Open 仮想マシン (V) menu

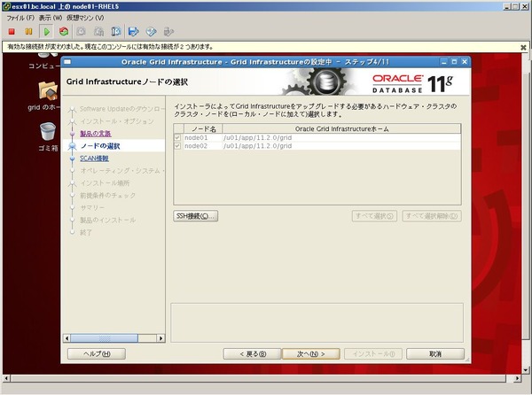coord(85,18)
